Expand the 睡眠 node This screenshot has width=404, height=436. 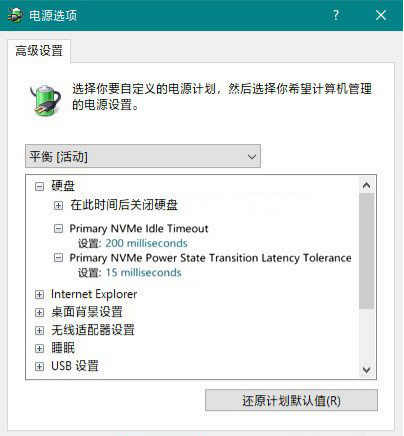coord(39,348)
